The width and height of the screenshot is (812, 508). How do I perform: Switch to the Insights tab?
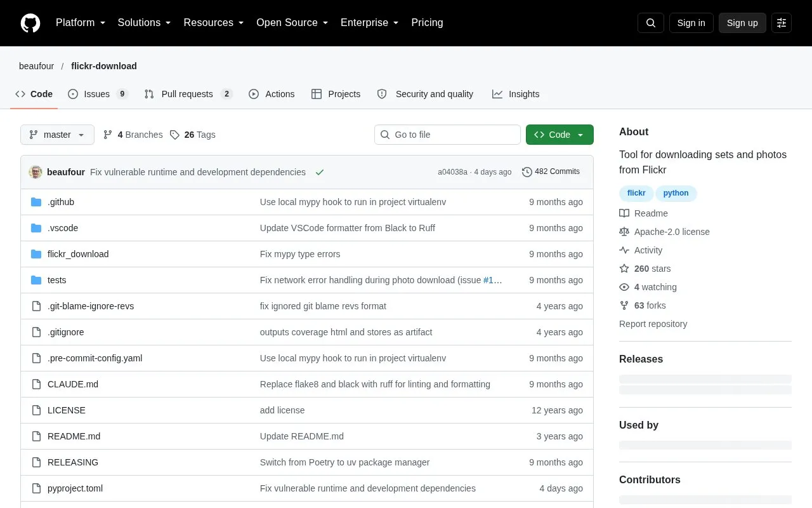(516, 94)
